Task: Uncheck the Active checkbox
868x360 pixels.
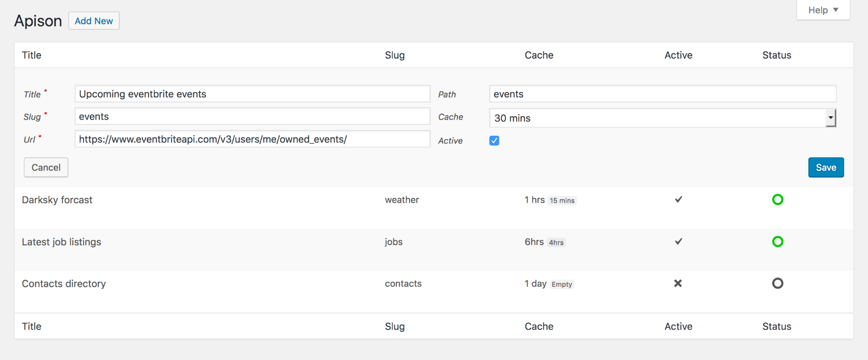Action: point(494,141)
